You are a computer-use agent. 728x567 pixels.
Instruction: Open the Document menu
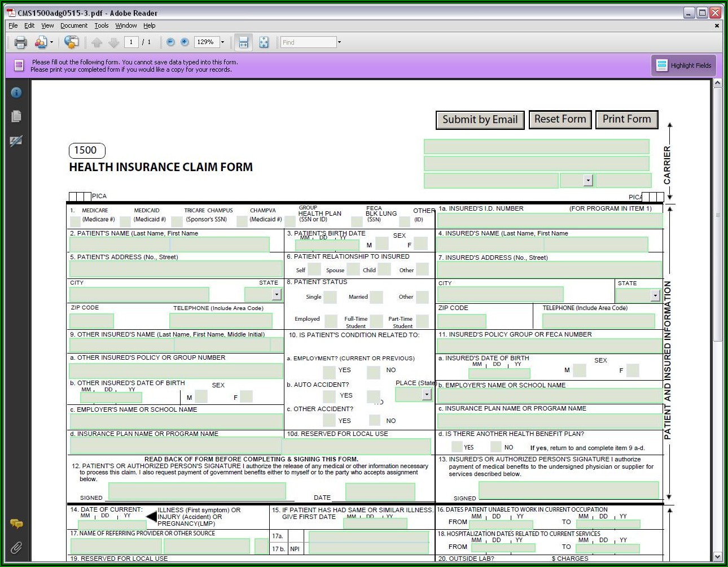pyautogui.click(x=74, y=25)
